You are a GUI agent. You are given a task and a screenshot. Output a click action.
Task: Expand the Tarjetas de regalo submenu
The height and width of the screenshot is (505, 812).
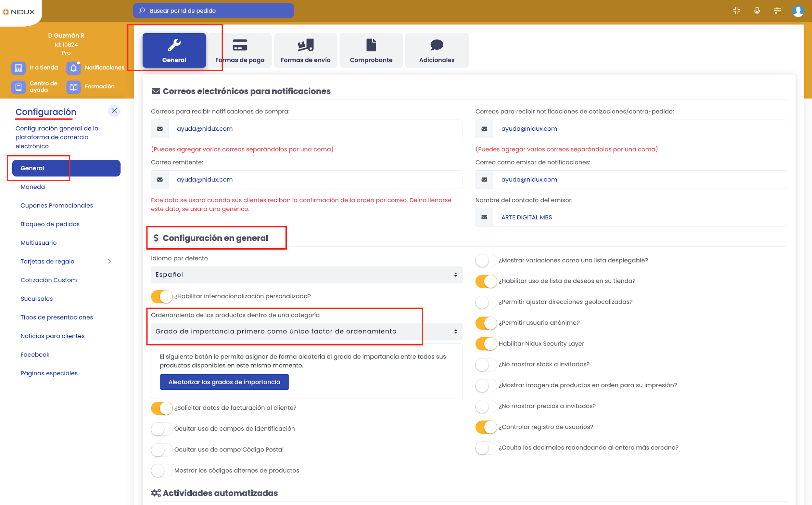tap(109, 261)
